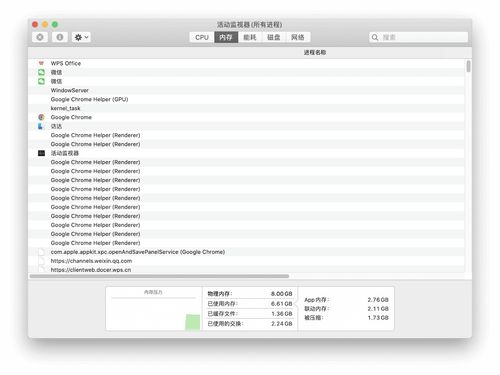Select the 内存 memory tab
This screenshot has height=375, width=500.
click(226, 37)
